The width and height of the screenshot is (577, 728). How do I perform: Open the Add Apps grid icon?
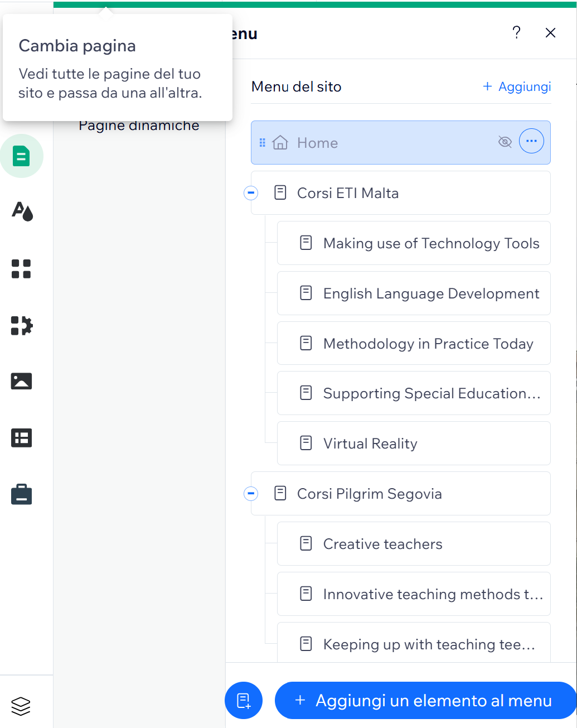(x=21, y=268)
